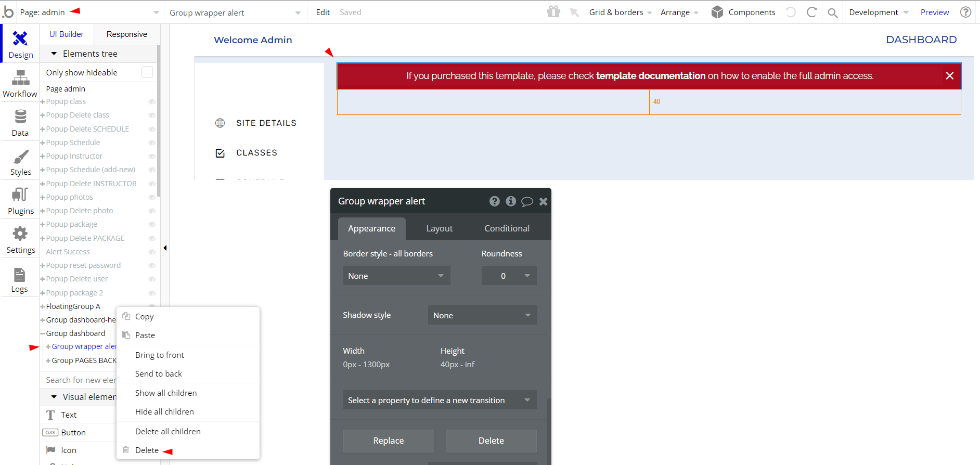Choose Show all children

pos(188,393)
